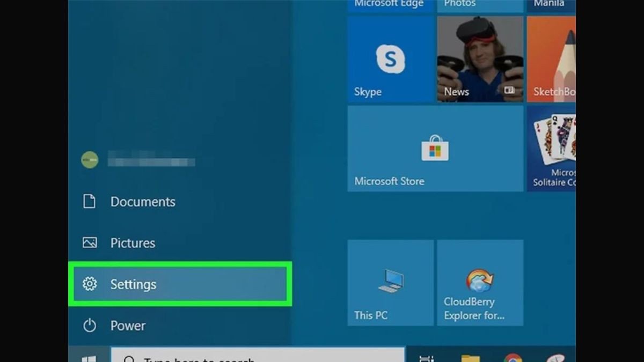Image resolution: width=644 pixels, height=362 pixels.
Task: Open Skype from the Start menu tile
Action: click(390, 59)
